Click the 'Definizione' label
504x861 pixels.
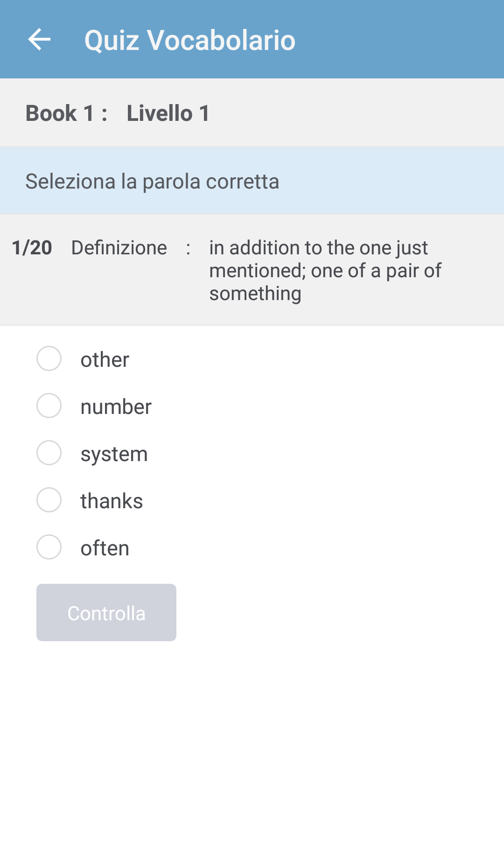pyautogui.click(x=119, y=248)
